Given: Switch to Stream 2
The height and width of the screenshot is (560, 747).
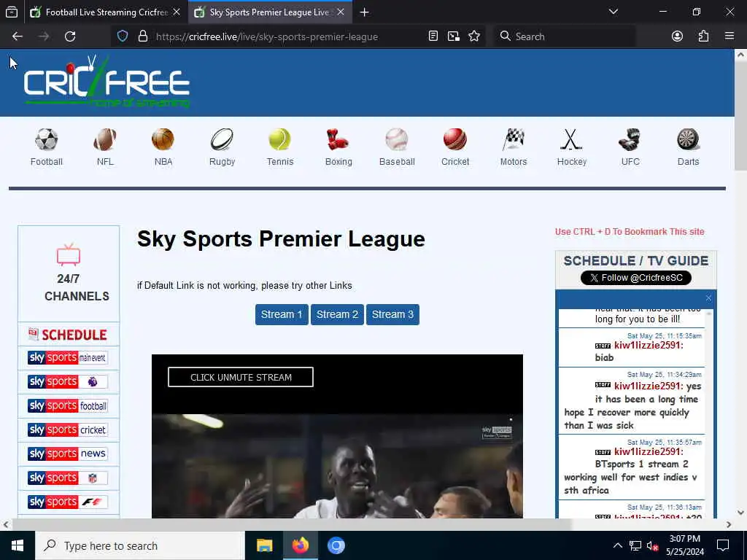Looking at the screenshot, I should 337,314.
